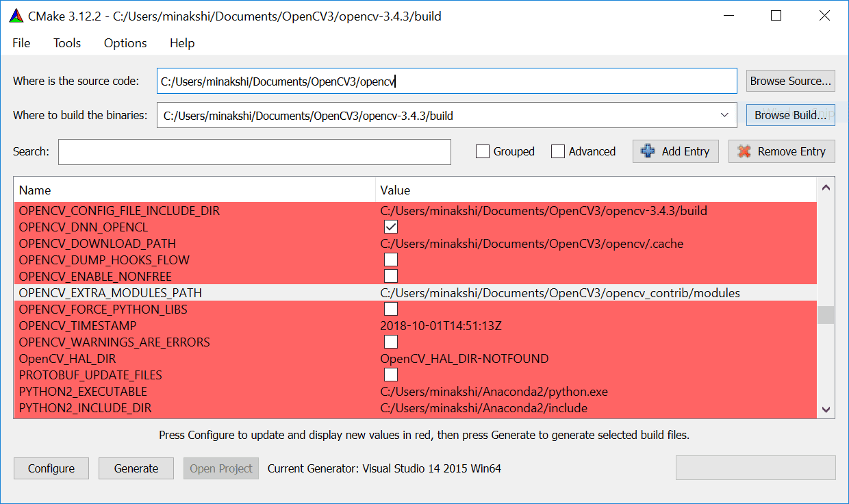Check the PROTOBUF_UPDATE_FILES checkbox

point(391,375)
